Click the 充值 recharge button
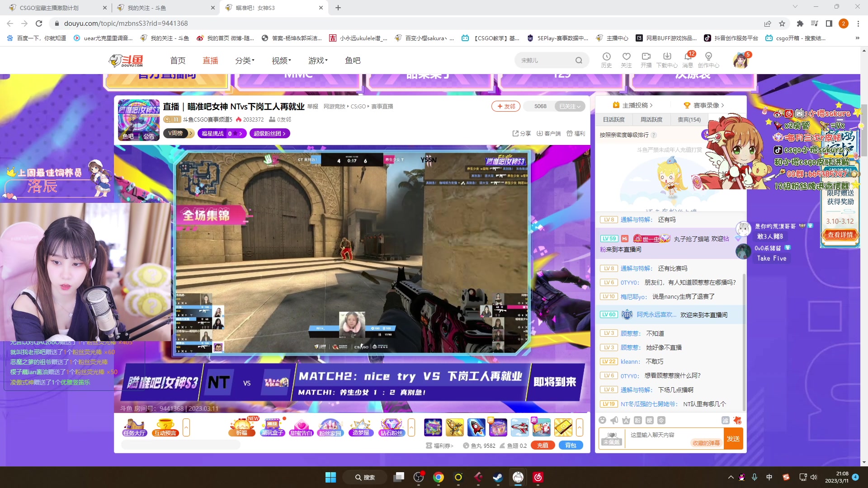 [x=543, y=446]
